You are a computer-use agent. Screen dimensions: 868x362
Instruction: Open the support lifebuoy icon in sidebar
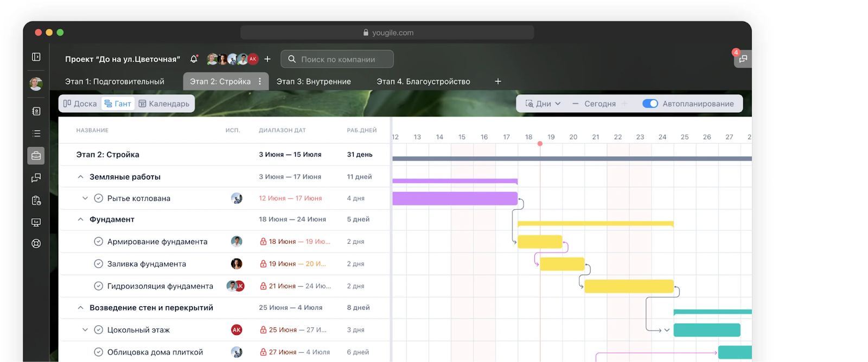pos(36,243)
